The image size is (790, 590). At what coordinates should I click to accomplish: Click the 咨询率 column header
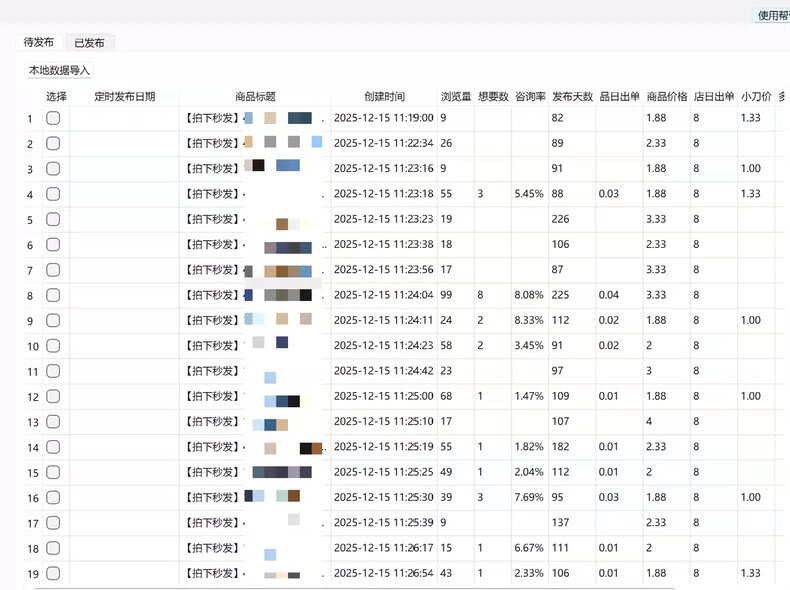point(530,96)
